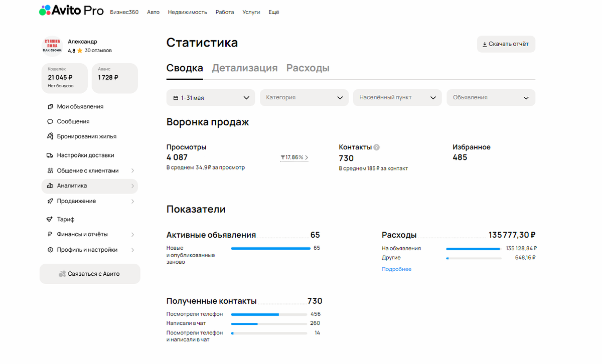Click the Профиль и настройки user icon
The height and width of the screenshot is (364, 602).
point(50,250)
